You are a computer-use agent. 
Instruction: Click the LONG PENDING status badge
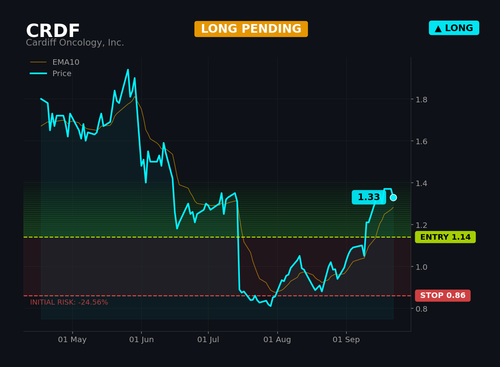[x=251, y=29]
